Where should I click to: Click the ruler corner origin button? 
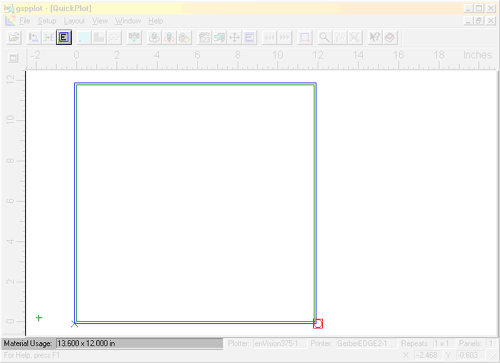13,58
